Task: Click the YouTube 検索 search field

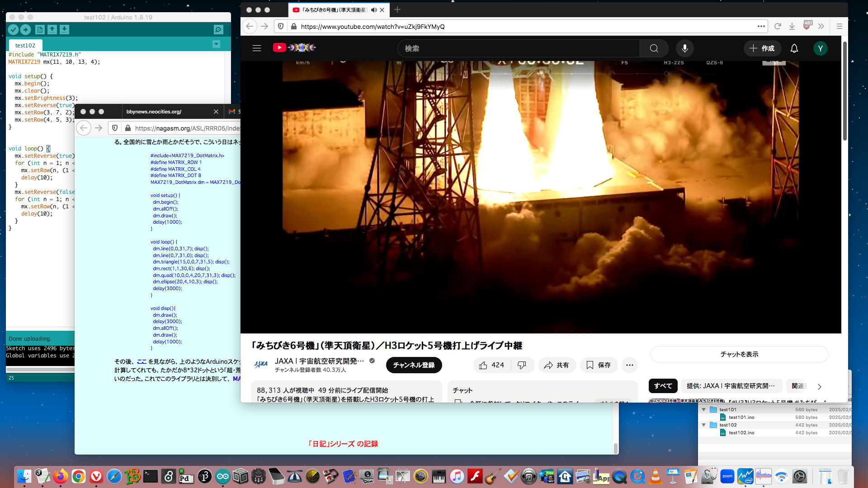Action: point(518,48)
